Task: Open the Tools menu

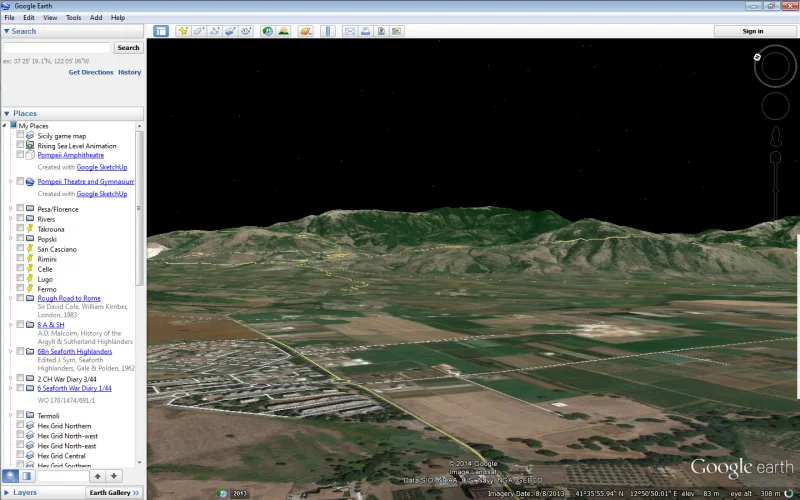Action: (x=74, y=18)
